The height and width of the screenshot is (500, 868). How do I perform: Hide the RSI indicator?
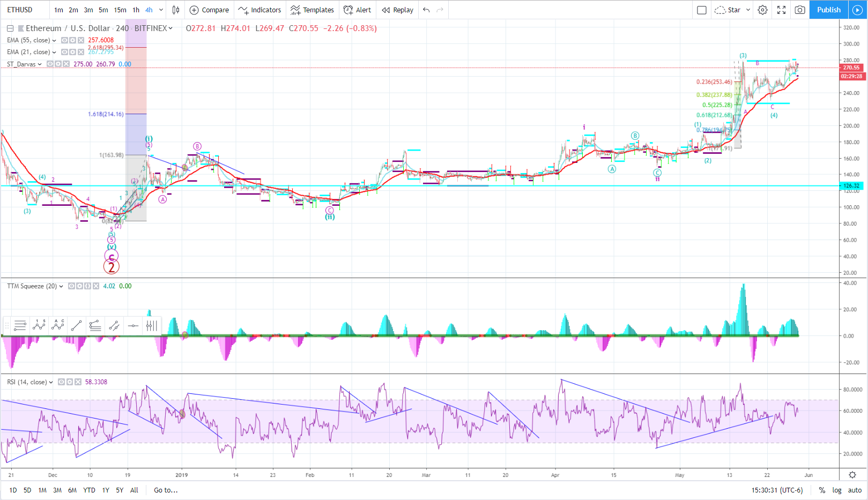pos(61,382)
